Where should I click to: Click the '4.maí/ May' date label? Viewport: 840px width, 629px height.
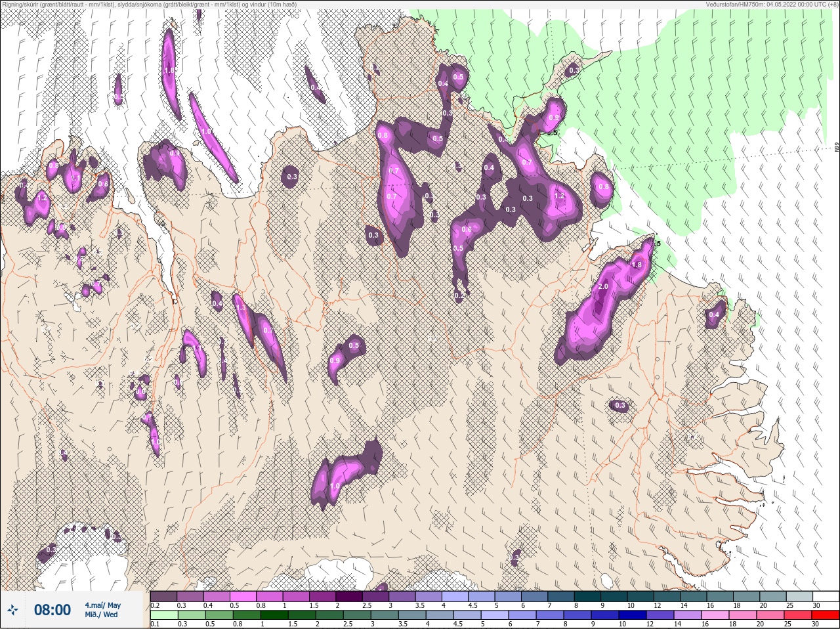[102, 605]
